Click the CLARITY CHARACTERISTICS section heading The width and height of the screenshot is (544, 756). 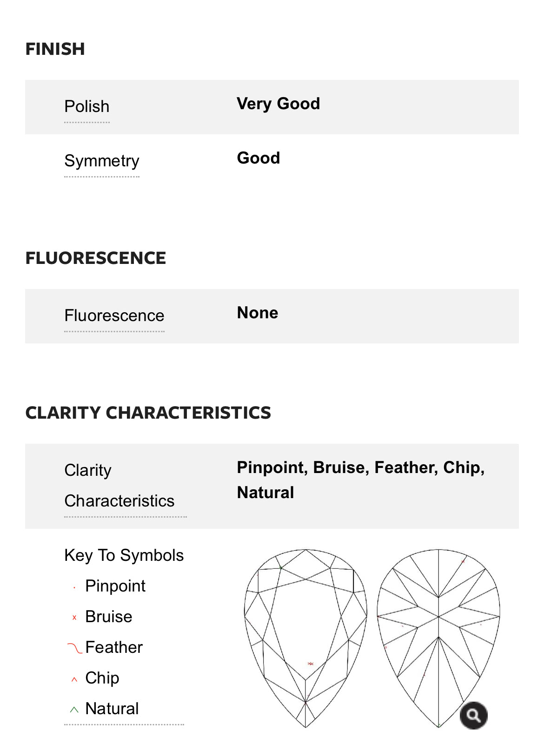[148, 413]
